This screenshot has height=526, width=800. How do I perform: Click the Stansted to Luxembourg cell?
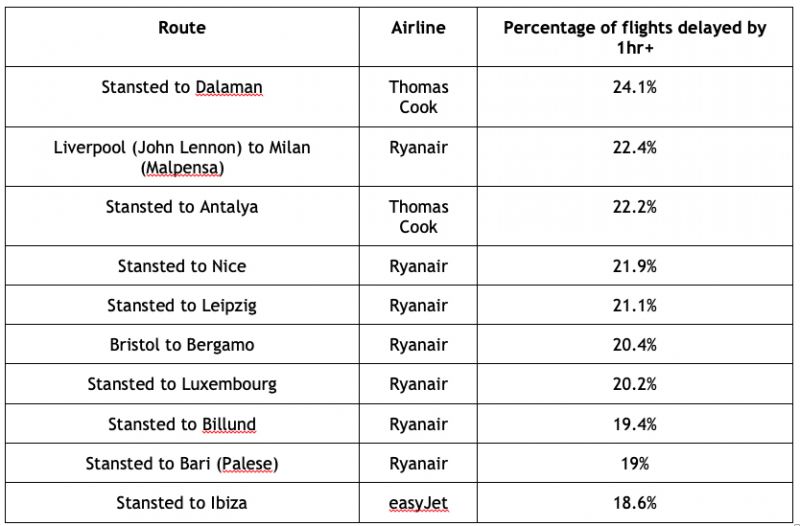(182, 384)
